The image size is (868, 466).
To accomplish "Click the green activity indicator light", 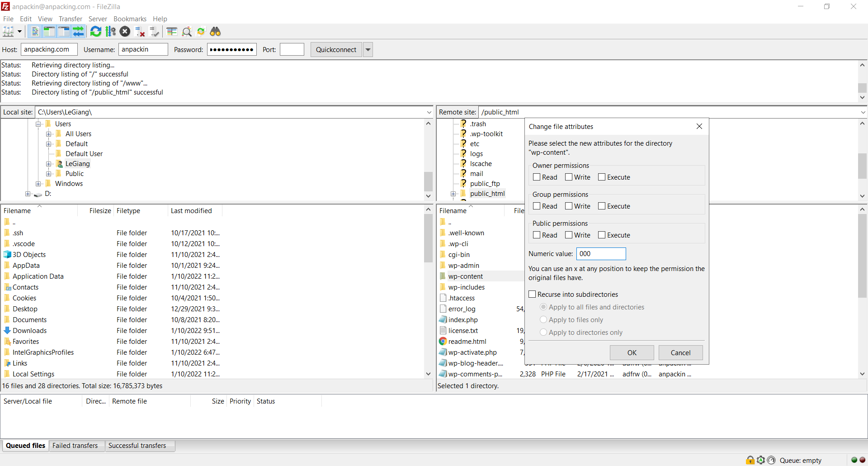I will point(854,460).
